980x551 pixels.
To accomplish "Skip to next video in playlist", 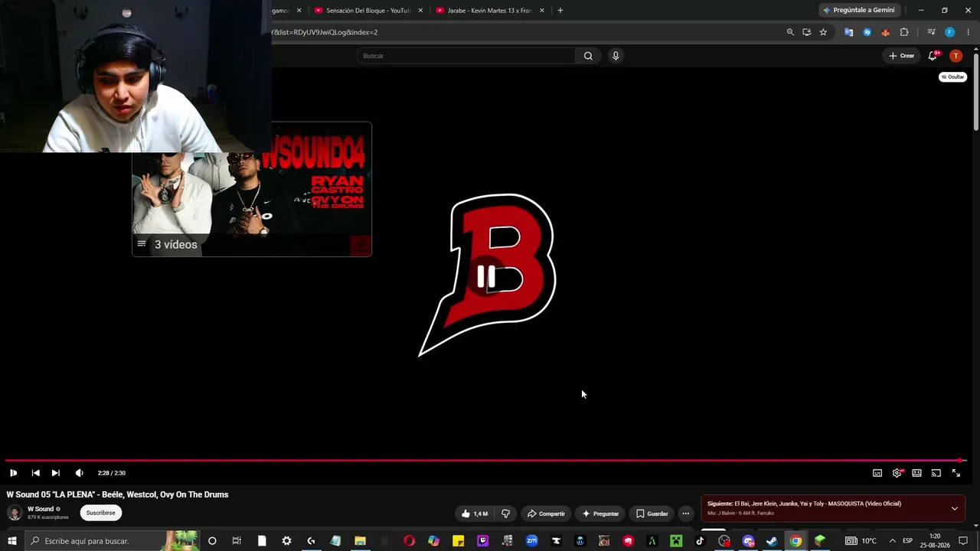I will pos(55,473).
